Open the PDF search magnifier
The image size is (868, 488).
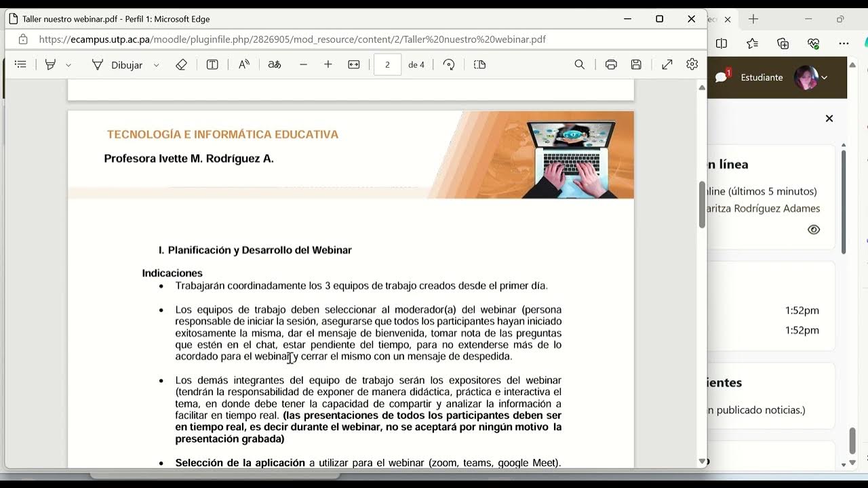[x=579, y=64]
